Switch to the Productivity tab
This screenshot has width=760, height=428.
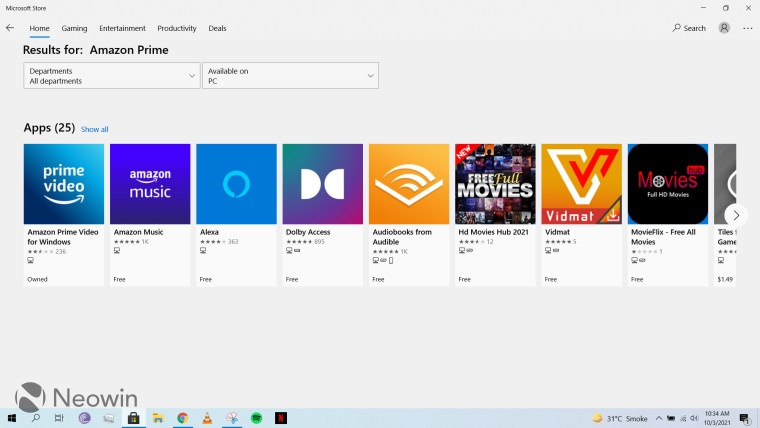pos(176,28)
